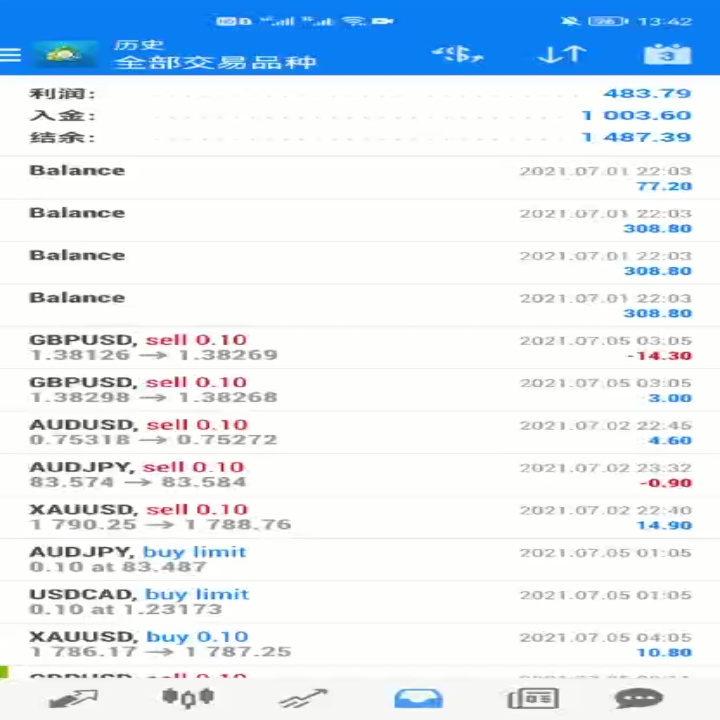
Task: Select the first Balance entry of 77.20
Action: (360, 178)
